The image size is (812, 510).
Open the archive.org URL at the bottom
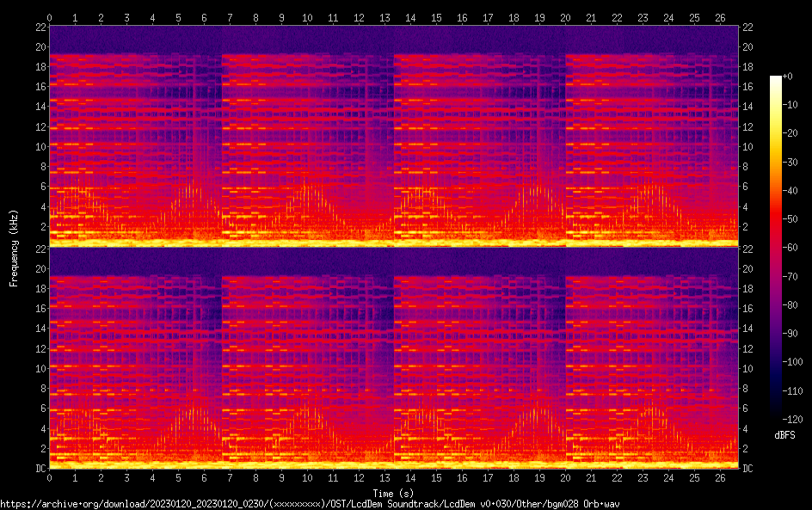point(310,503)
